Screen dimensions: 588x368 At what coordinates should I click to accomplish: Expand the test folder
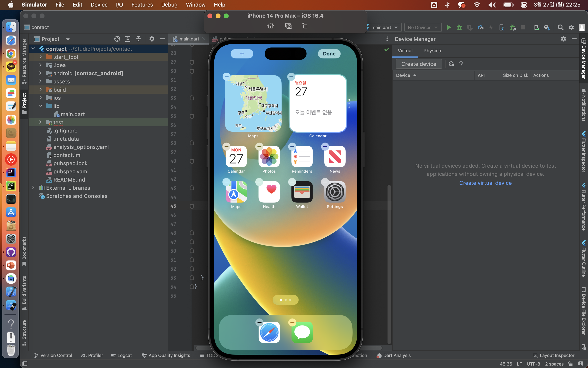coord(41,122)
